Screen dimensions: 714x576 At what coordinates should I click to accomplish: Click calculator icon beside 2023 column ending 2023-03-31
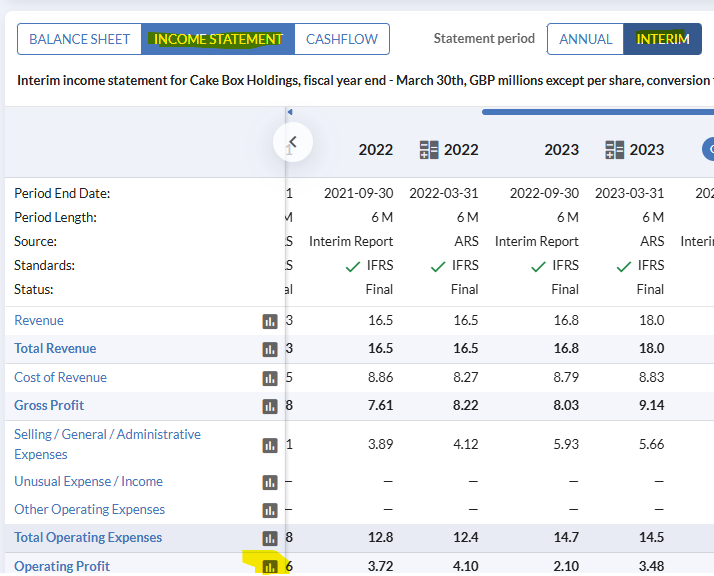614,150
